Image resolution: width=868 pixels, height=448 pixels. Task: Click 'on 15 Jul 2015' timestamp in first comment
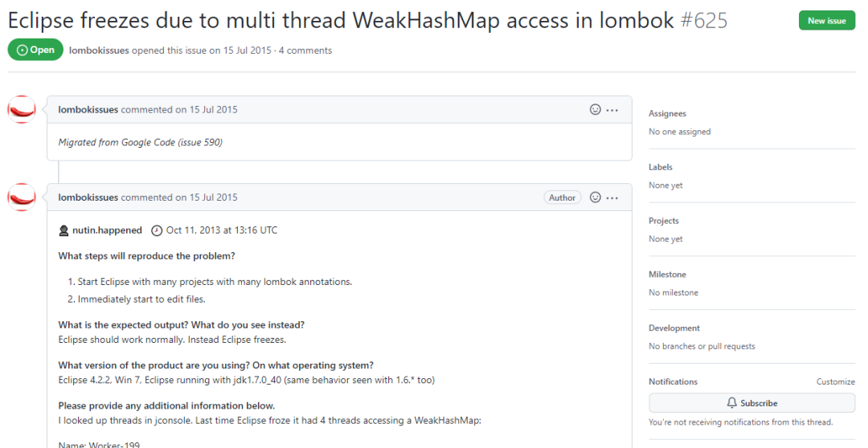[207, 109]
